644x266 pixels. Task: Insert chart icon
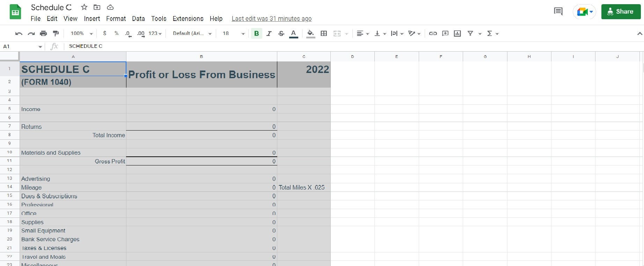[x=457, y=34]
